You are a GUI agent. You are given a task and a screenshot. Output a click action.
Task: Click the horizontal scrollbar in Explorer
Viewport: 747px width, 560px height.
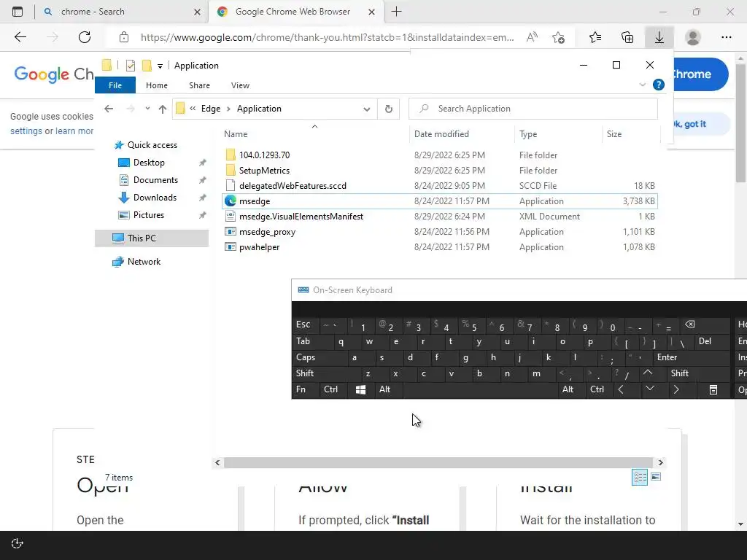pyautogui.click(x=438, y=462)
